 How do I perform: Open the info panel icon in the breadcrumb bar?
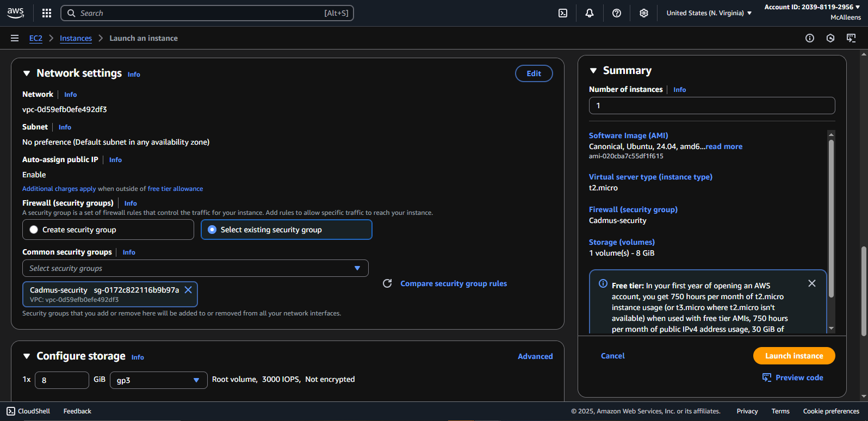810,38
